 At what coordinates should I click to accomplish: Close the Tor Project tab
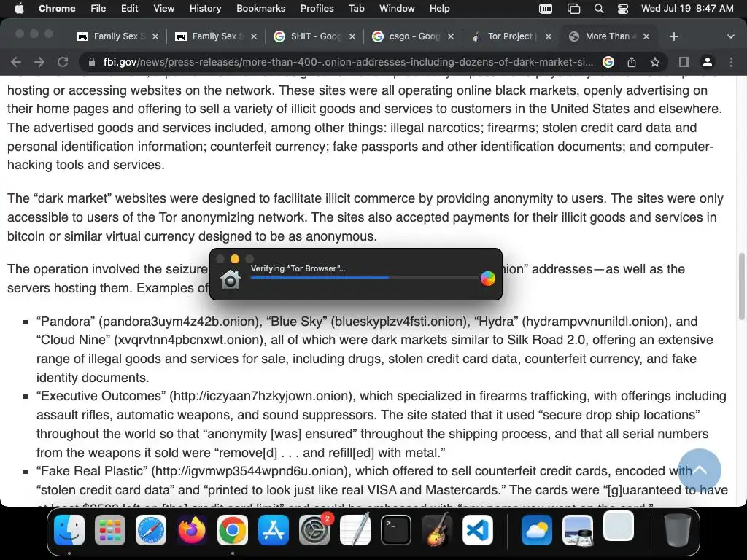pyautogui.click(x=549, y=36)
